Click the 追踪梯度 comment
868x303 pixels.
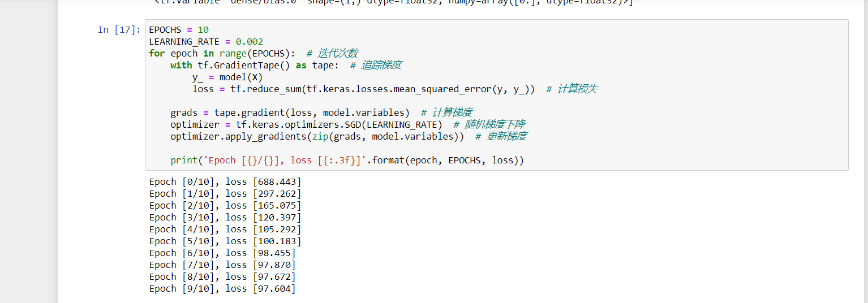tap(376, 66)
